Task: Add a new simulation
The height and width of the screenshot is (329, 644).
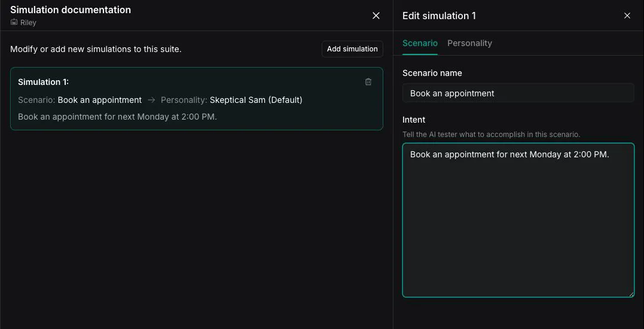Action: pos(352,49)
